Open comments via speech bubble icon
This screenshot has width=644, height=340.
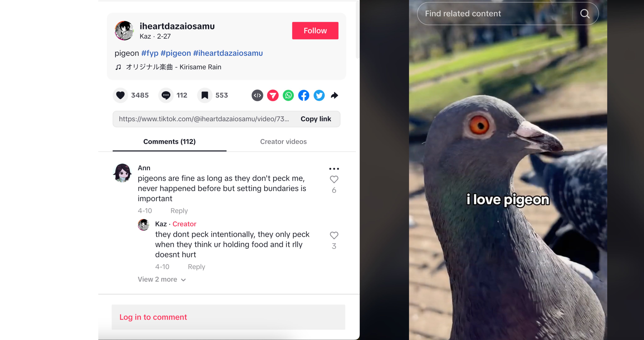pos(166,95)
